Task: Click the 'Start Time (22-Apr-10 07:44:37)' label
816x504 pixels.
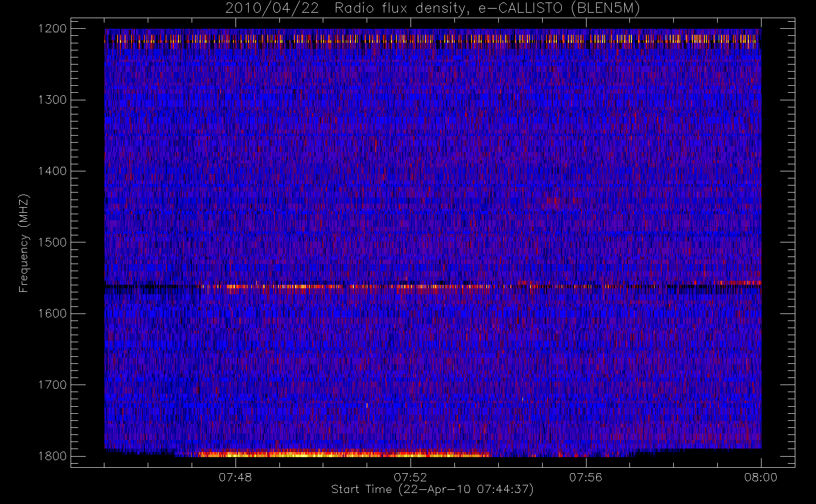Action: point(432,489)
